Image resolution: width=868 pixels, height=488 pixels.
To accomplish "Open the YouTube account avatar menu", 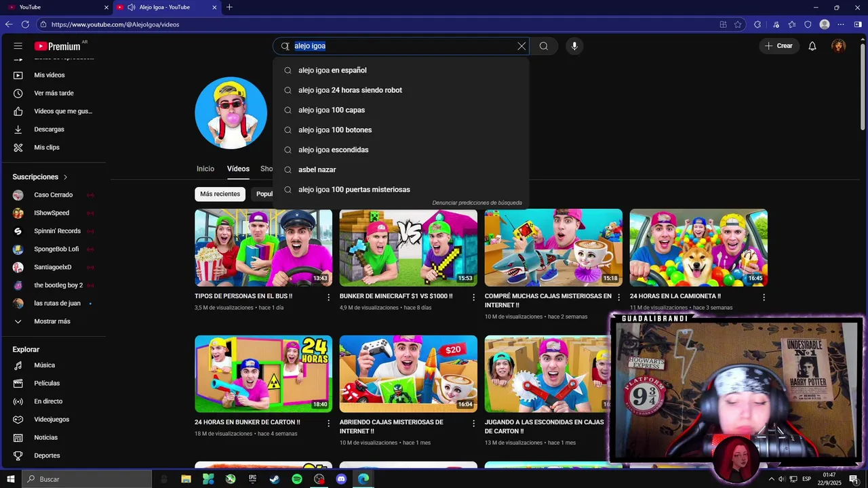I will pyautogui.click(x=839, y=46).
